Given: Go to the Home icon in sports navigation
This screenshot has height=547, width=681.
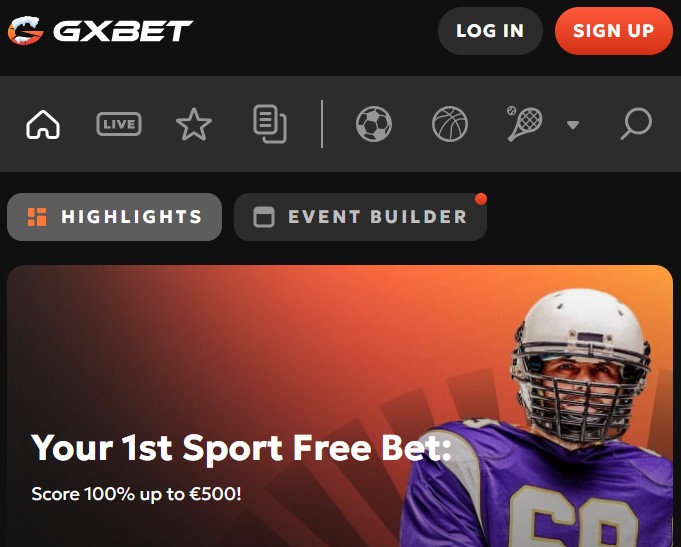Looking at the screenshot, I should click(x=43, y=125).
